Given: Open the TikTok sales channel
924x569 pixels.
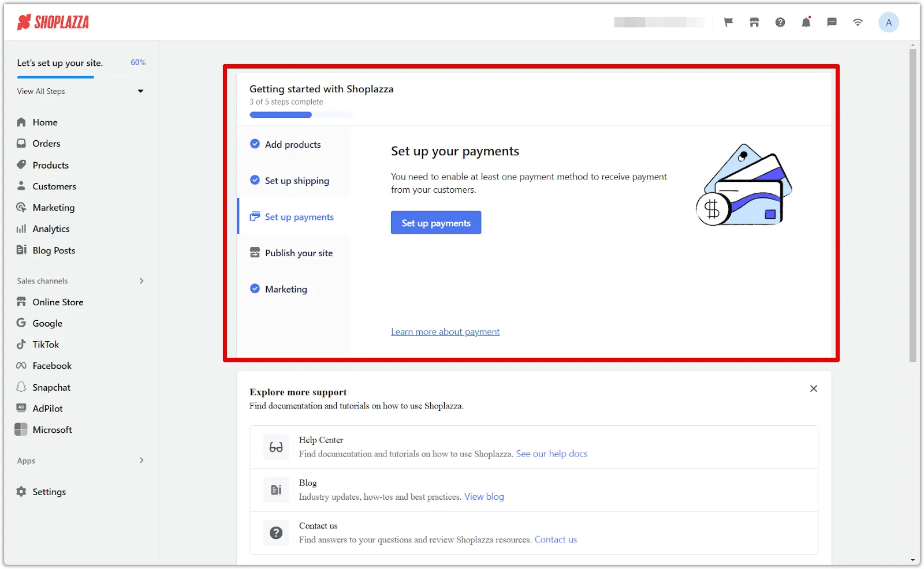Looking at the screenshot, I should pos(46,344).
